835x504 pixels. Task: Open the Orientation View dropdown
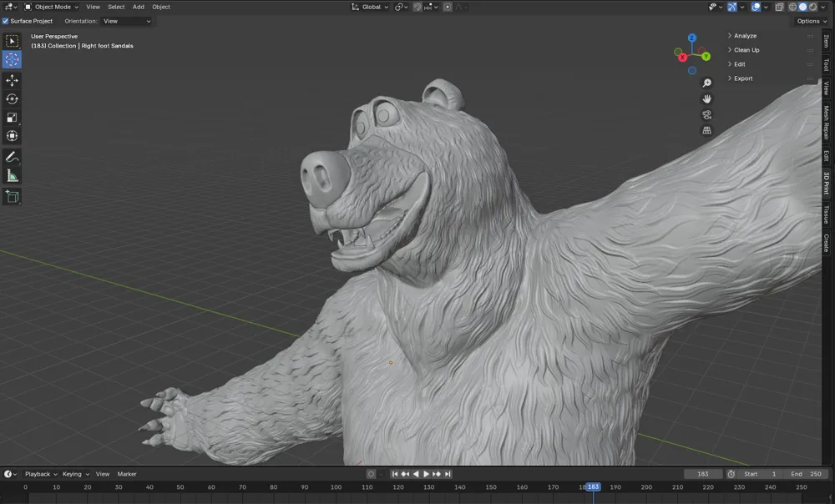[x=127, y=22]
